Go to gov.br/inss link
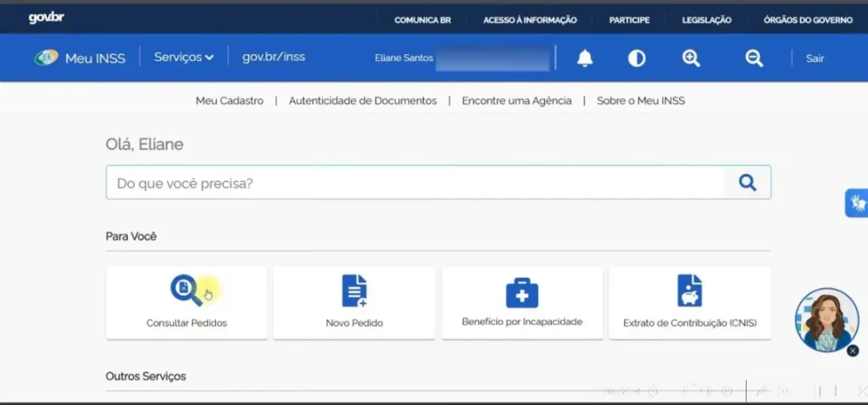Image resolution: width=868 pixels, height=405 pixels. [274, 57]
